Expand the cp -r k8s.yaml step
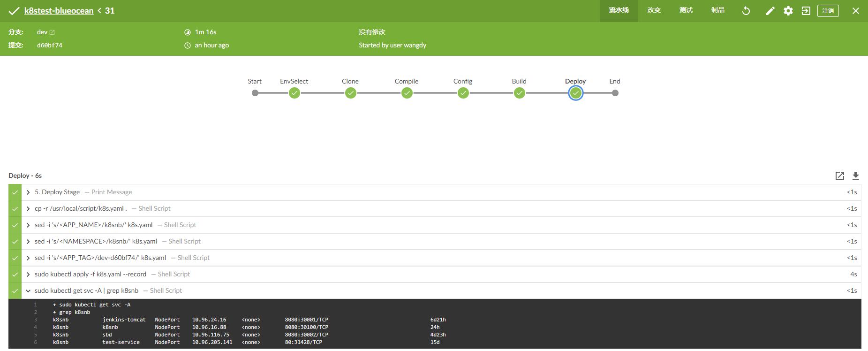The width and height of the screenshot is (868, 351). (28, 209)
